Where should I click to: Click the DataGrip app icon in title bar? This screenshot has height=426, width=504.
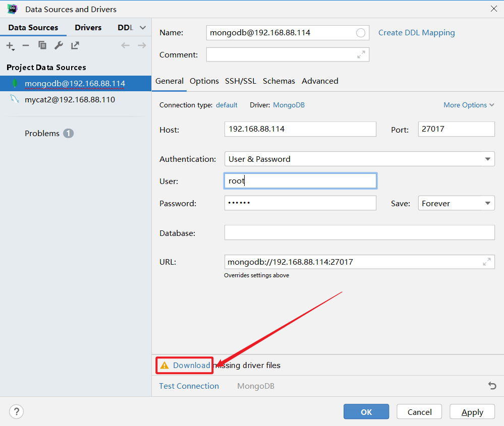[x=12, y=9]
